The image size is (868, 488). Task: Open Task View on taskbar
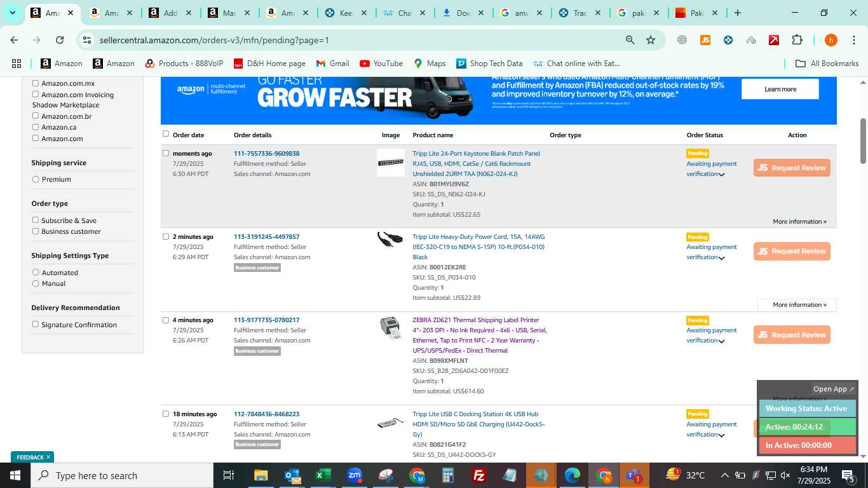pos(229,475)
